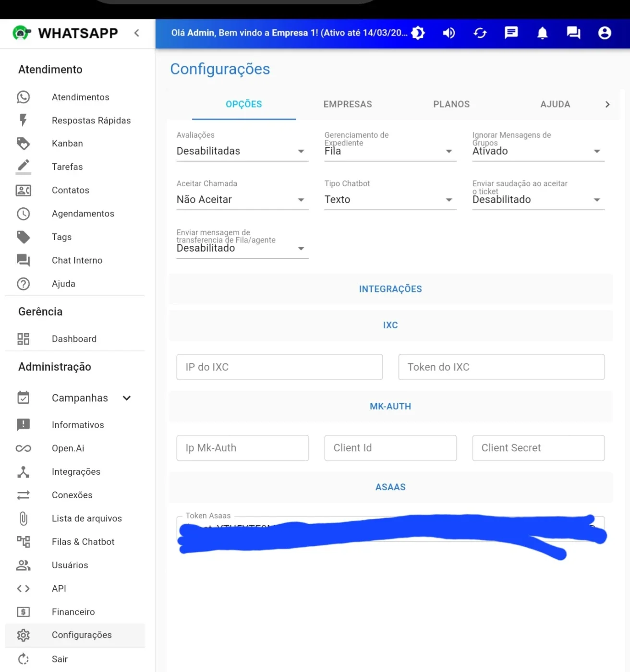Open the Avaliações dropdown
This screenshot has height=672, width=630.
pos(242,151)
